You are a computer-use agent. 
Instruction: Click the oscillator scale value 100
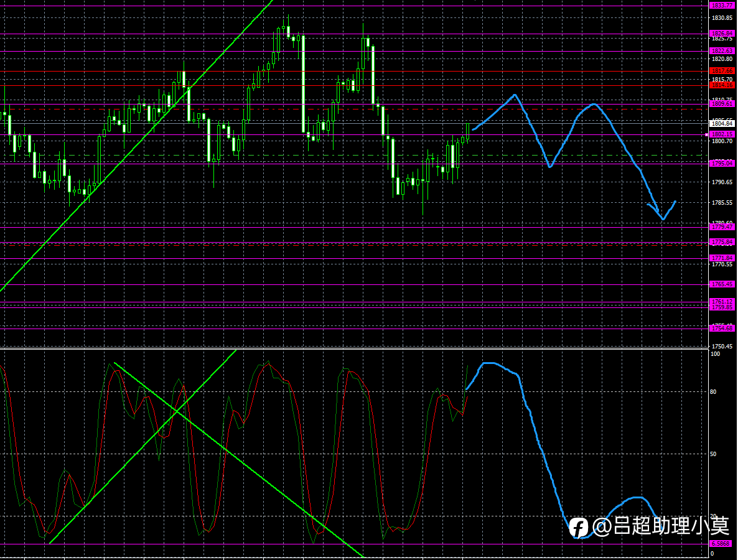click(715, 354)
